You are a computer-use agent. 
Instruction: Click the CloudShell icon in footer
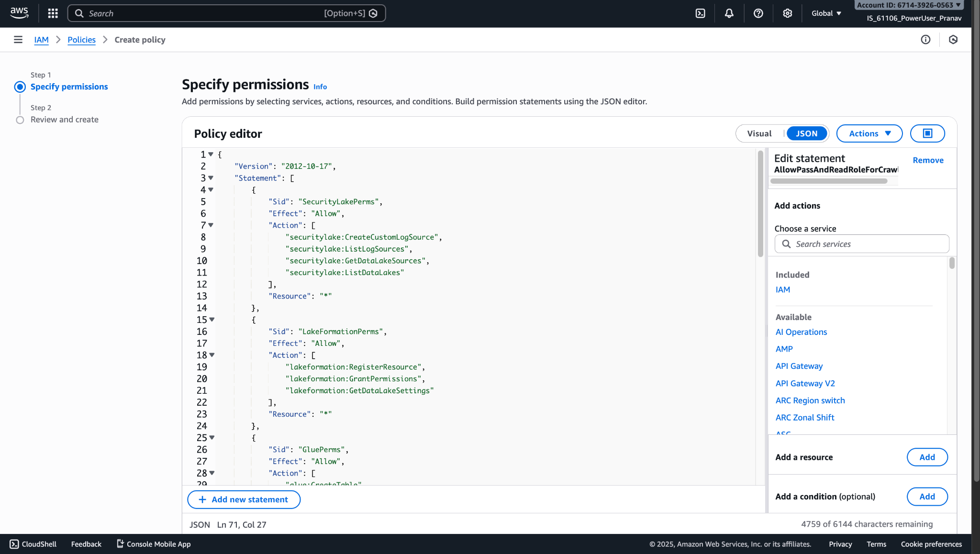point(14,544)
